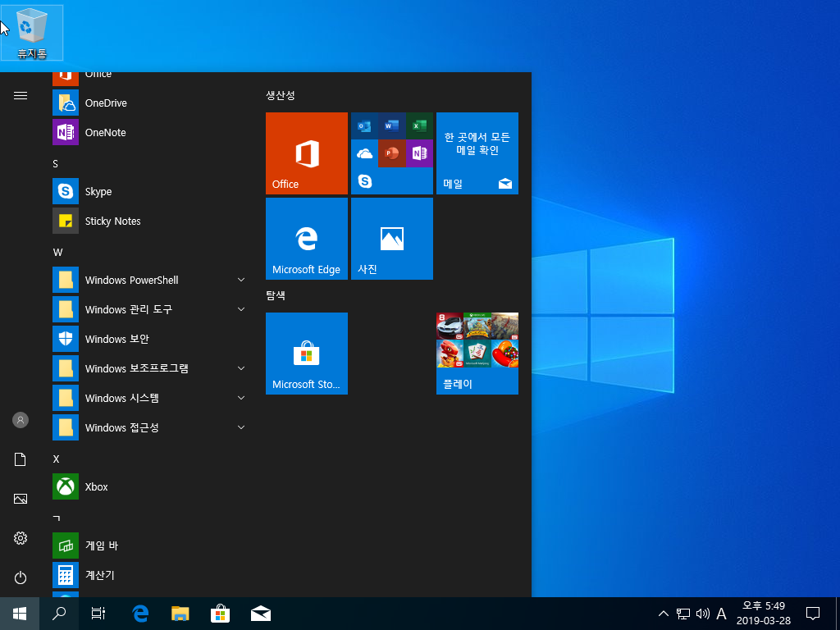Screen dimensions: 840x630
Task: Open the 플레이 games tile
Action: coord(477,354)
